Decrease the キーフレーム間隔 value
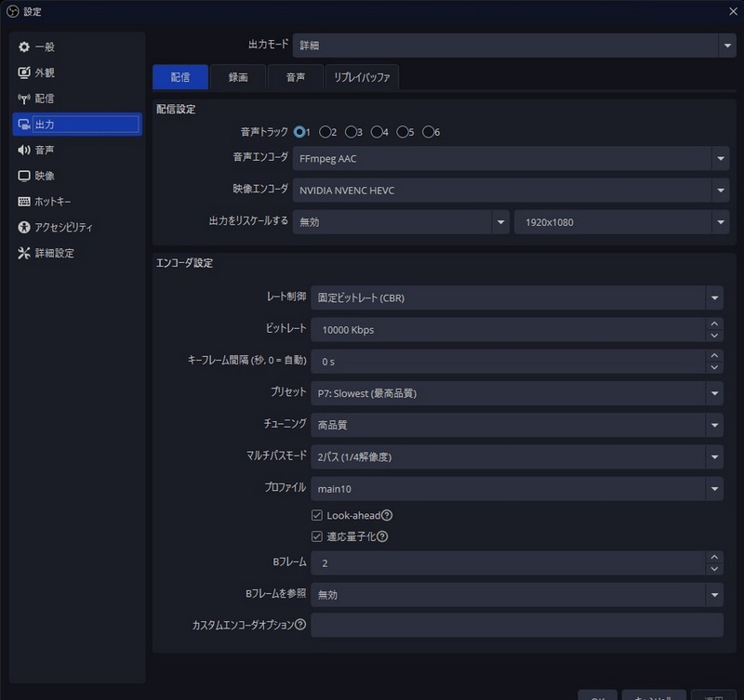This screenshot has width=744, height=700. pos(714,367)
